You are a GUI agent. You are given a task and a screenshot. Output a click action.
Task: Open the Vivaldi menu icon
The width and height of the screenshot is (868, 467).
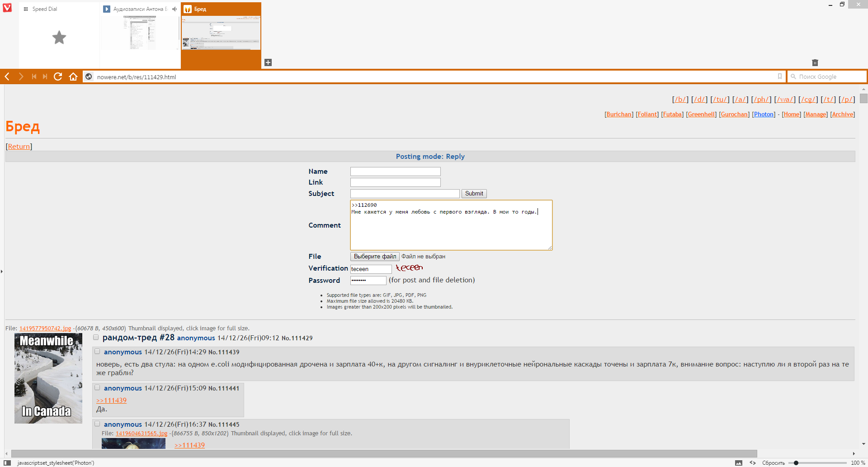(x=7, y=8)
